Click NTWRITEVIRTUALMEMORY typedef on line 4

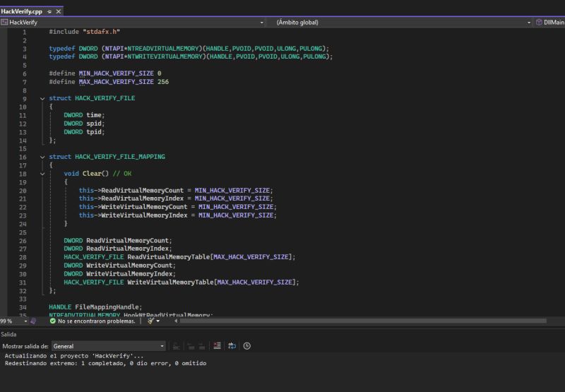[167, 57]
